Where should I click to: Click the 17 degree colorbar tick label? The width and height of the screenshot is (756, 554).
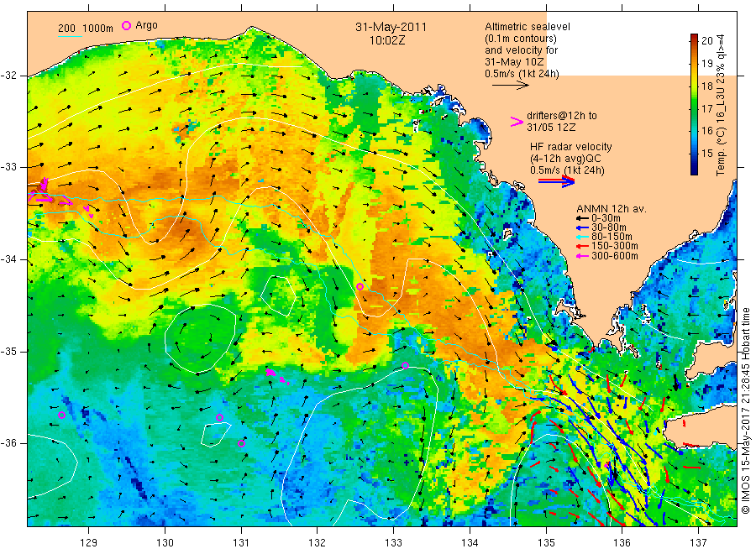tap(706, 108)
